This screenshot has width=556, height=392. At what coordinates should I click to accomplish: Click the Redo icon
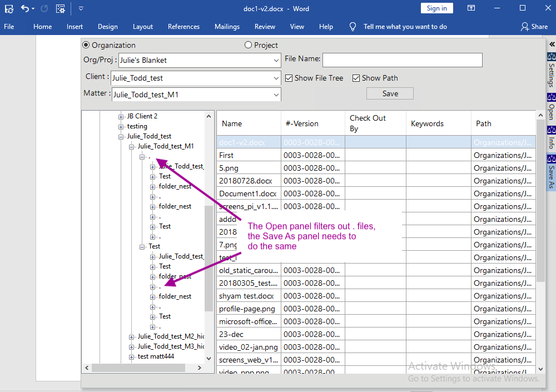(x=44, y=8)
